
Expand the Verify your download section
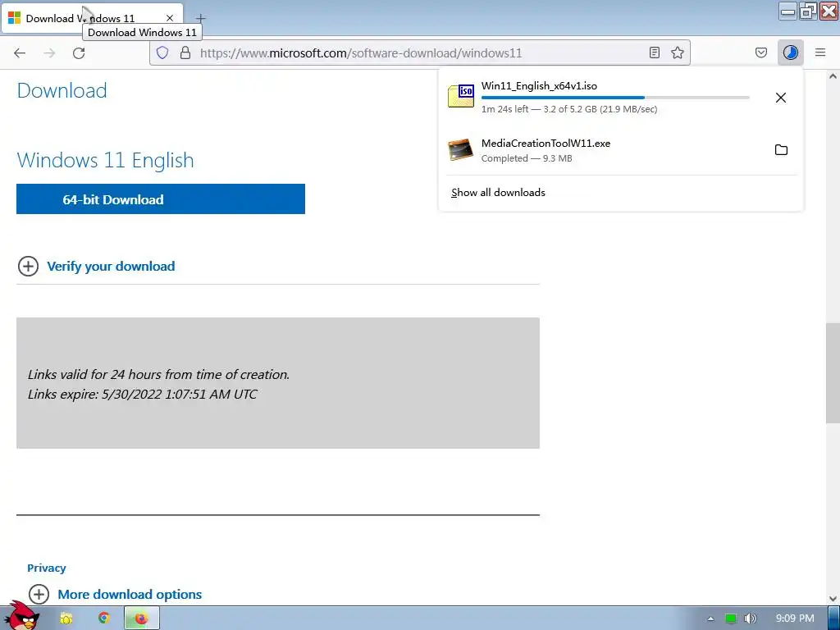click(97, 267)
